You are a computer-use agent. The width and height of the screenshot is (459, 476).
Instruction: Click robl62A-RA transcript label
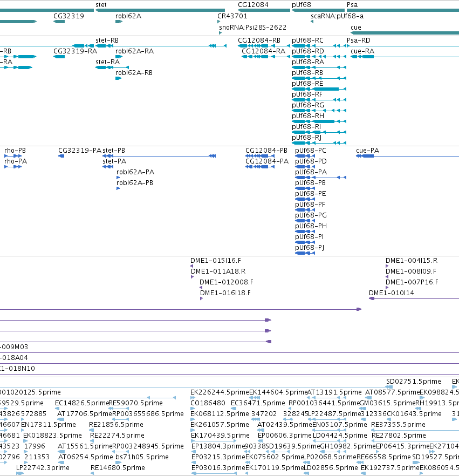click(135, 51)
